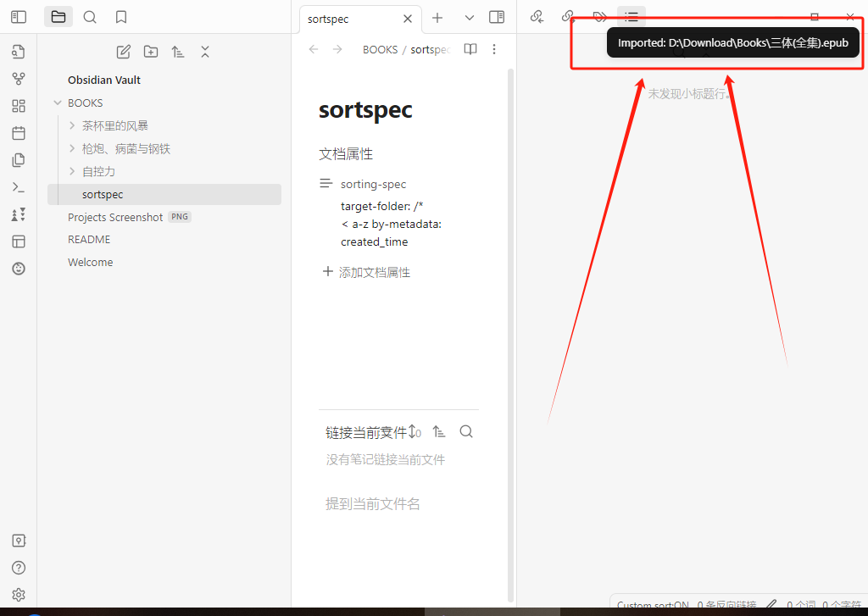Screen dimensions: 868x616
Task: Open today's daily note calendar icon
Action: 19,133
